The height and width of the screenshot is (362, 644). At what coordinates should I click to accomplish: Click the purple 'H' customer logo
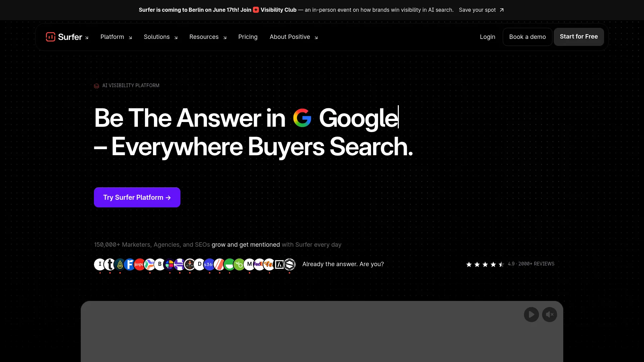[179, 264]
